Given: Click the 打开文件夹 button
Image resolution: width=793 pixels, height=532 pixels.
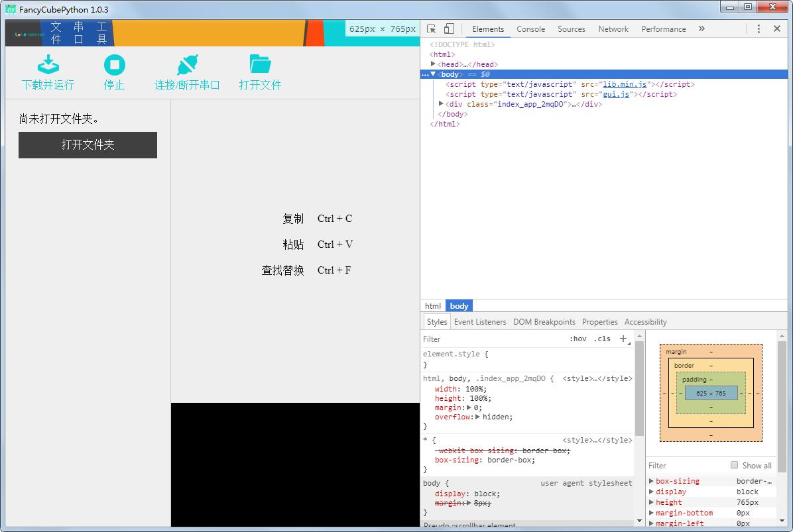Looking at the screenshot, I should coord(88,145).
